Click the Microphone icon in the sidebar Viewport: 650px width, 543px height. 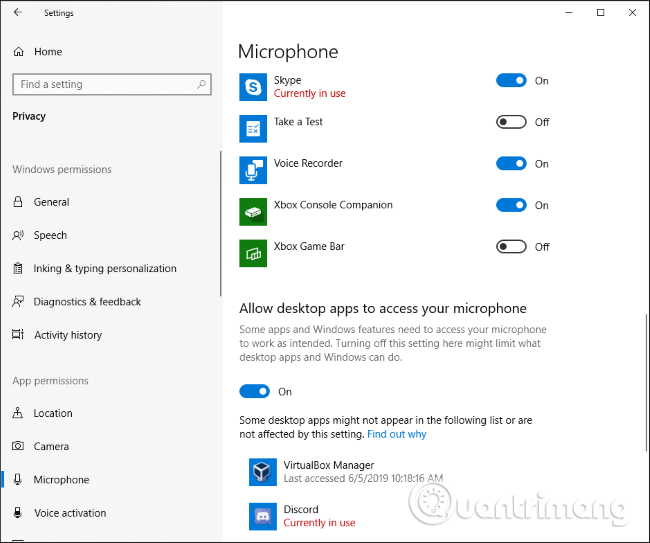click(18, 480)
